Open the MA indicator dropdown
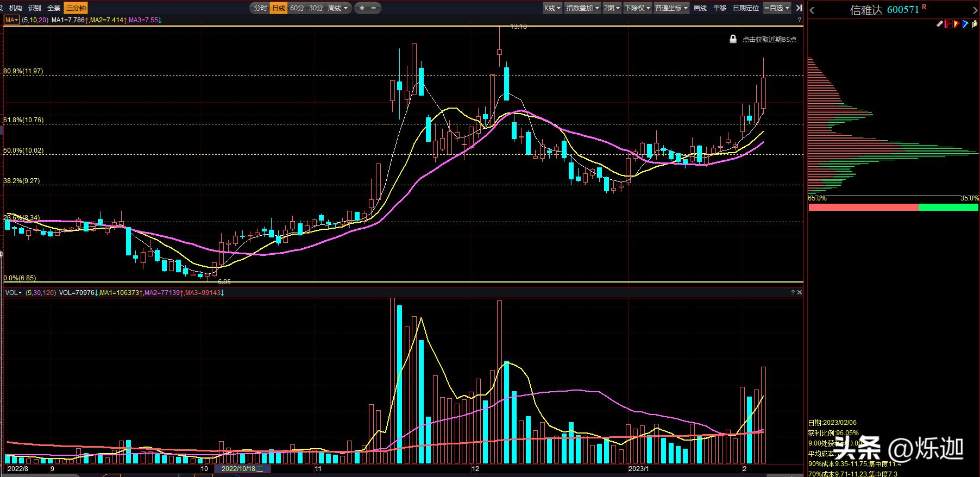980x477 pixels. 11,20
